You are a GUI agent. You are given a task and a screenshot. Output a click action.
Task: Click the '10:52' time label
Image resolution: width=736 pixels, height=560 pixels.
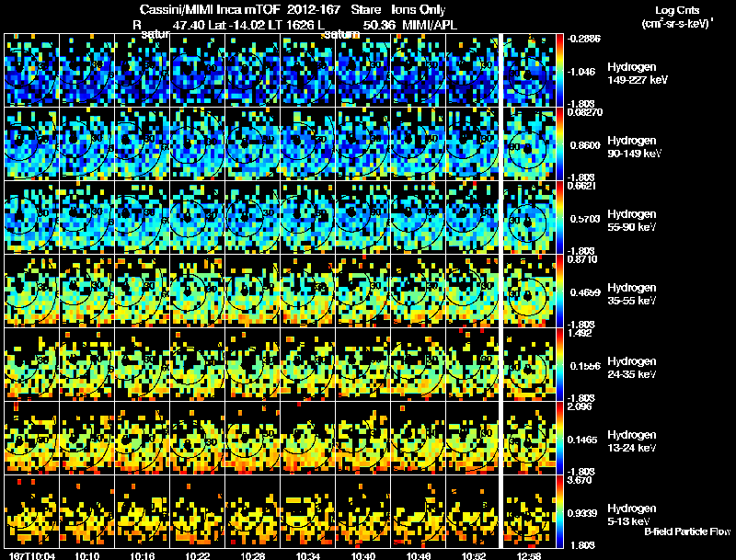click(x=474, y=555)
